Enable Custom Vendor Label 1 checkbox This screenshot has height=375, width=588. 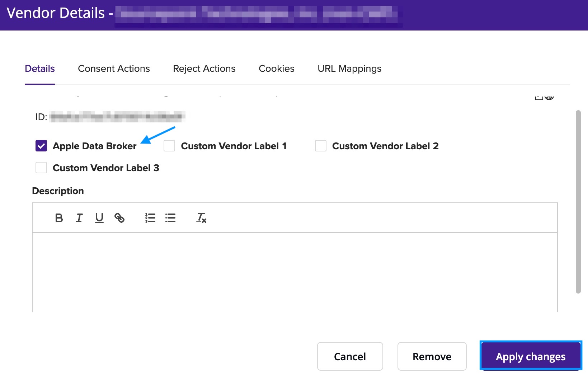pos(169,146)
